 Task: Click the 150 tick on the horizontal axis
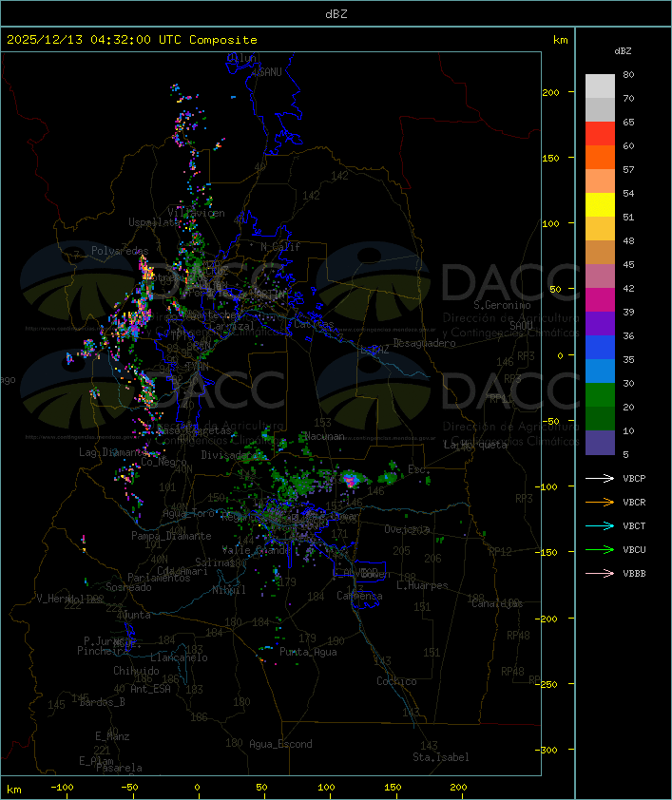tap(393, 788)
